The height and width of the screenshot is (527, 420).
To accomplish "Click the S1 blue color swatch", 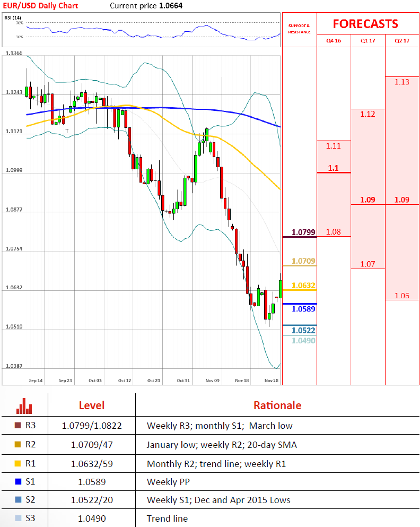I will tap(18, 482).
